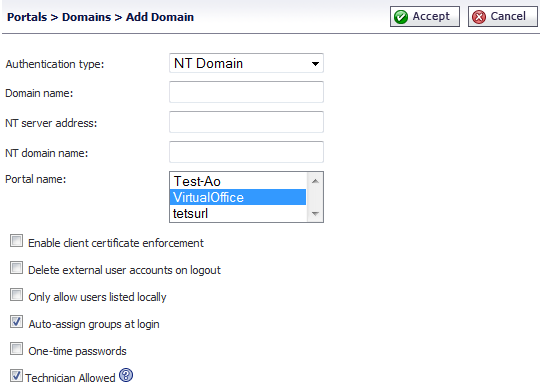Go to Portals breadcrumb

[27, 17]
